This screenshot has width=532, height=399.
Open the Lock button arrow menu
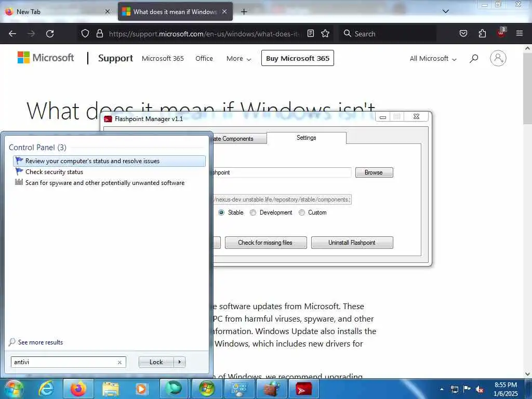pos(179,362)
